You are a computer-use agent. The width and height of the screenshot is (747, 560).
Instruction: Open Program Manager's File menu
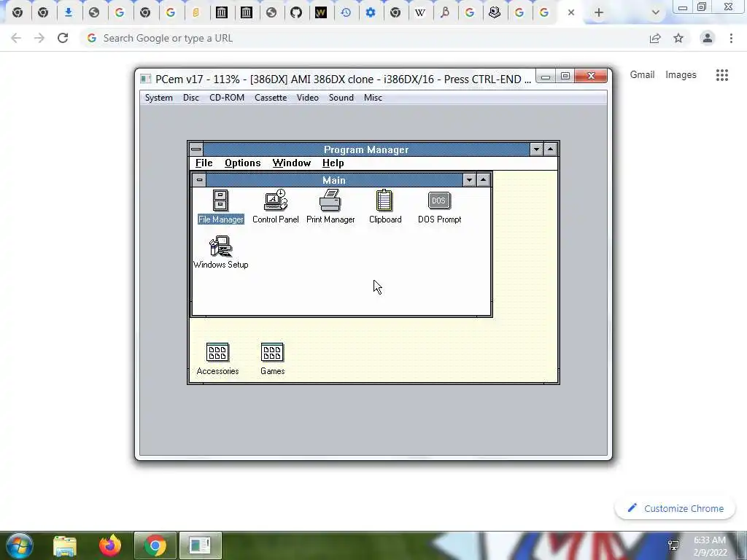[204, 163]
